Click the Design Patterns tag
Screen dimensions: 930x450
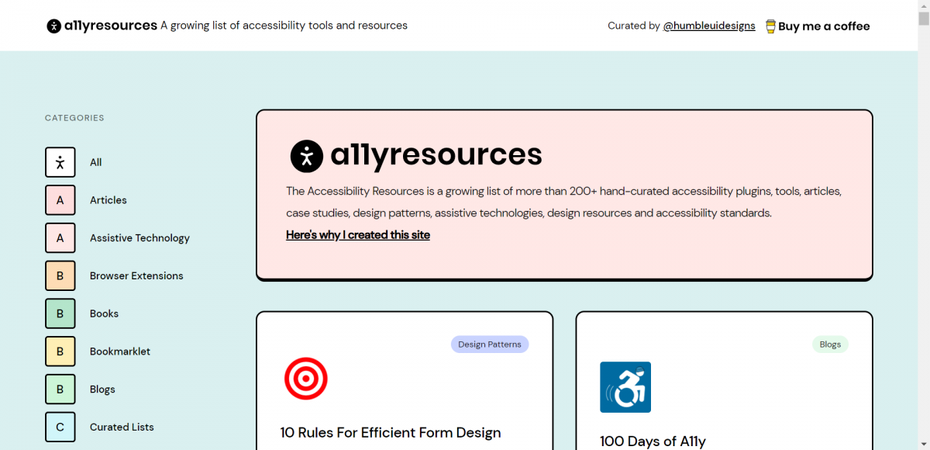click(489, 344)
